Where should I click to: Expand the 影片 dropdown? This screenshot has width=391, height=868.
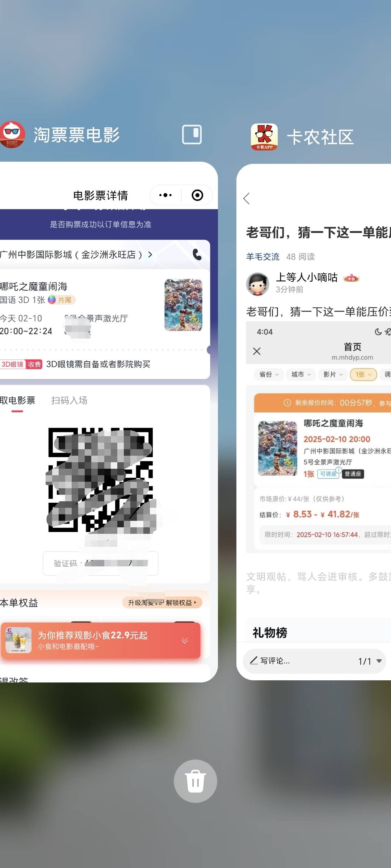click(x=333, y=374)
